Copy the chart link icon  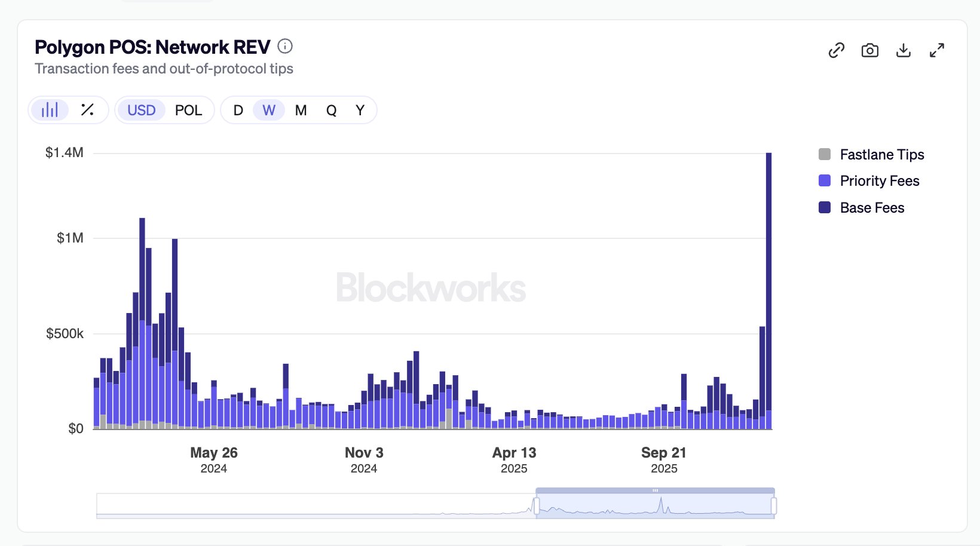[x=836, y=51]
